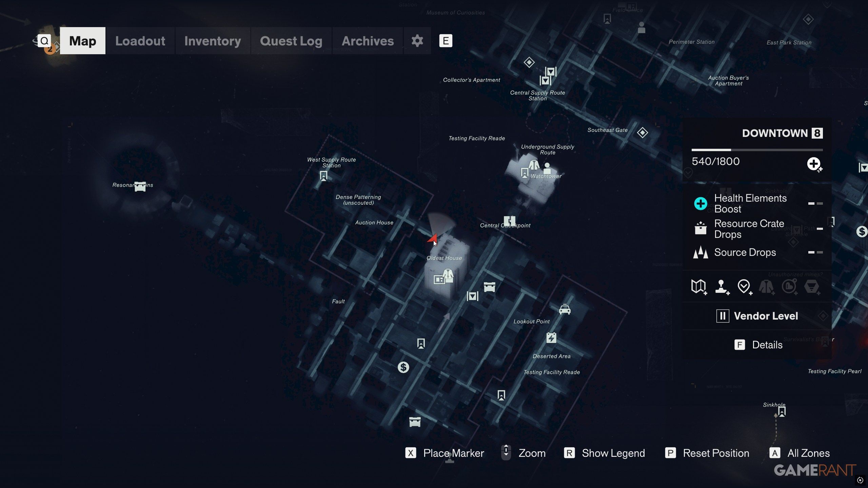Select Central Checkpoint marker icon

pos(509,221)
